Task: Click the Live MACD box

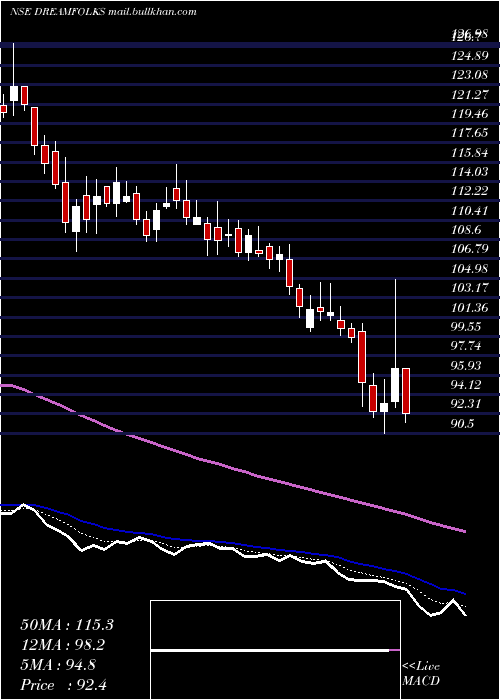Action: click(275, 650)
